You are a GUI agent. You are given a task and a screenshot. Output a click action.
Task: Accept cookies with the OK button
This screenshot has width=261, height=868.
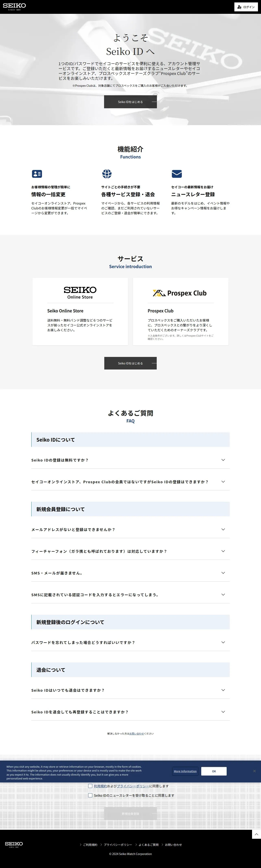[214, 771]
